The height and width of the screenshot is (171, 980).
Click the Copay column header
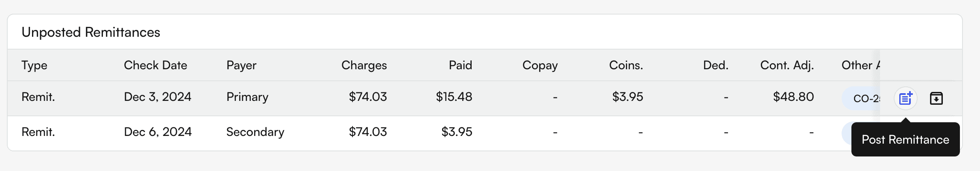coord(540,65)
